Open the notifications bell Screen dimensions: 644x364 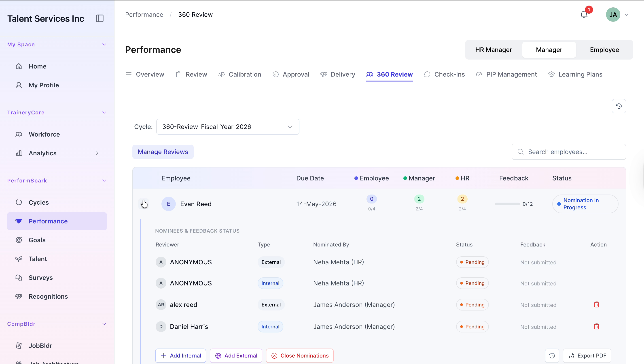point(584,15)
